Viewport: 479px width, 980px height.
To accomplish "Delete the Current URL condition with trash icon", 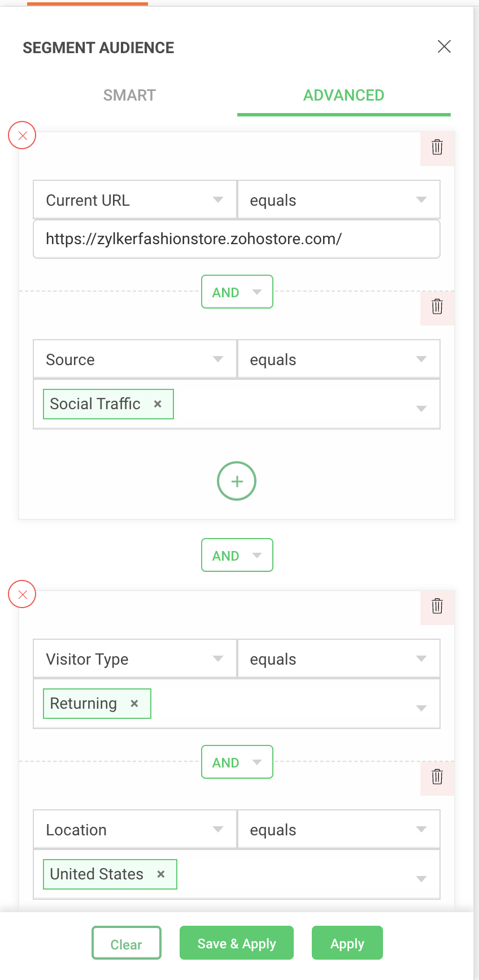I will point(437,148).
